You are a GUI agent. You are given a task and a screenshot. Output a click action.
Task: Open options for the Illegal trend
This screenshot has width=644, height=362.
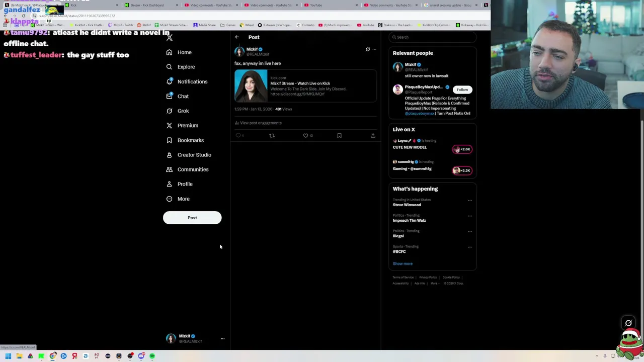click(470, 231)
